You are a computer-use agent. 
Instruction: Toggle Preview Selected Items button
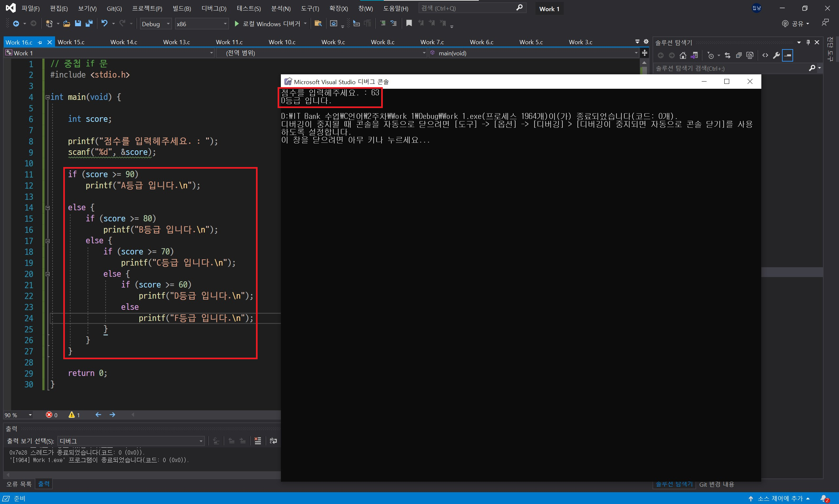tap(787, 55)
